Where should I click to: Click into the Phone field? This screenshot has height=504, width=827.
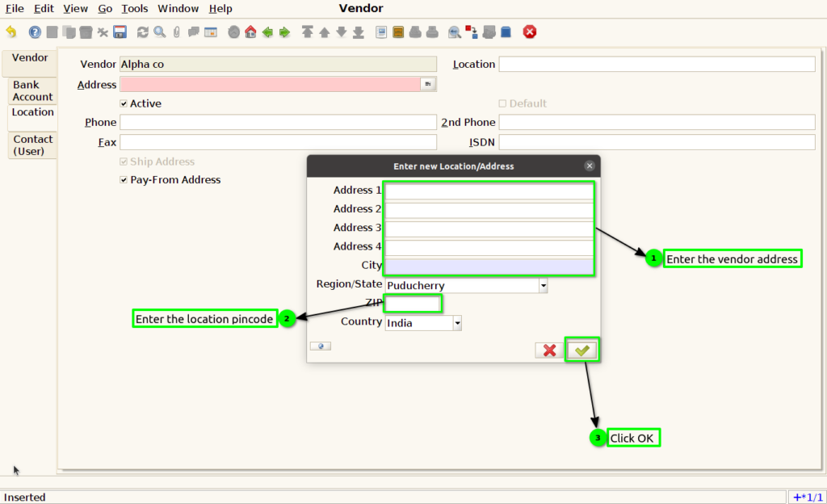tap(278, 122)
